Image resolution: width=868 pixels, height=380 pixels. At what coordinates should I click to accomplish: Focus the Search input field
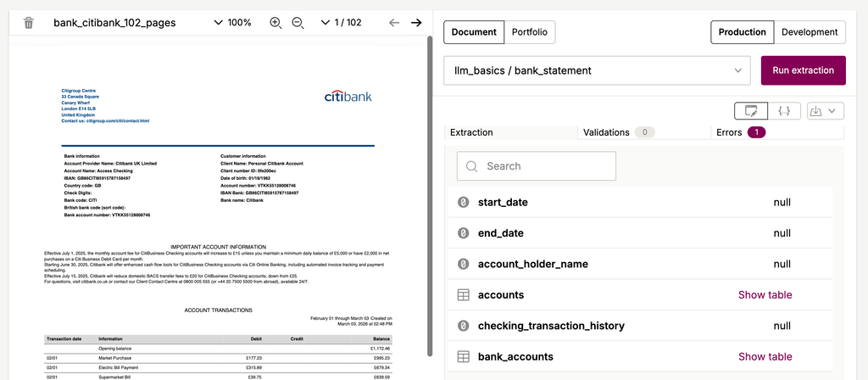[536, 166]
